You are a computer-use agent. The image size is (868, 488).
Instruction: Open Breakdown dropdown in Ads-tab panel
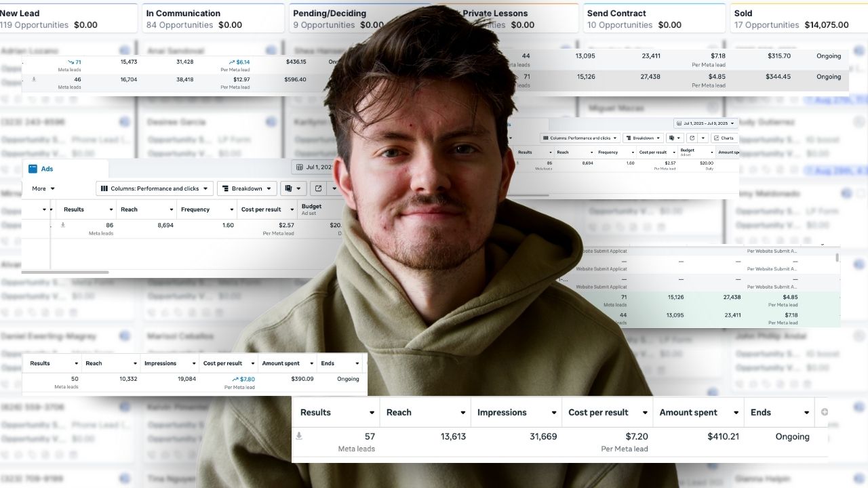[247, 188]
